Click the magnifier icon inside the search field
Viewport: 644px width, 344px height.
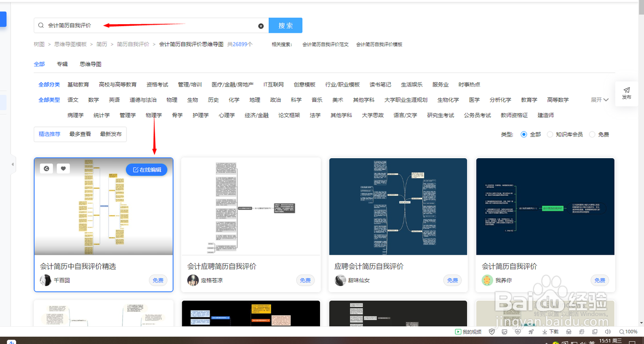pyautogui.click(x=40, y=25)
